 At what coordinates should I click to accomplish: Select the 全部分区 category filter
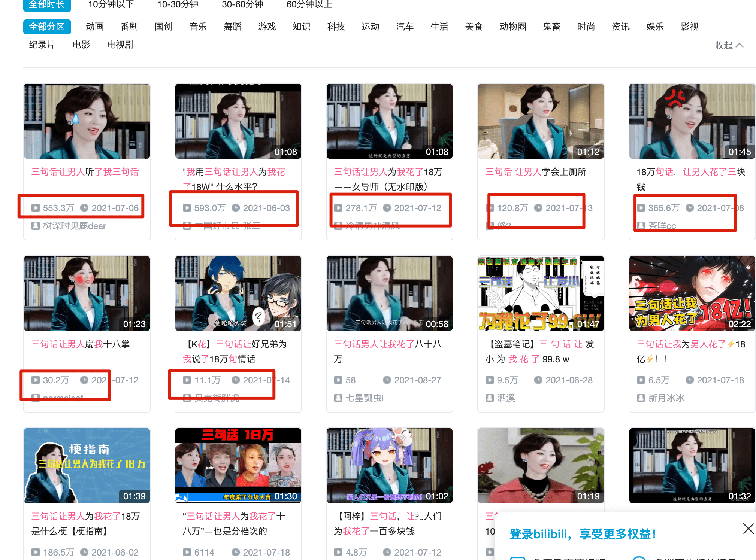47,27
